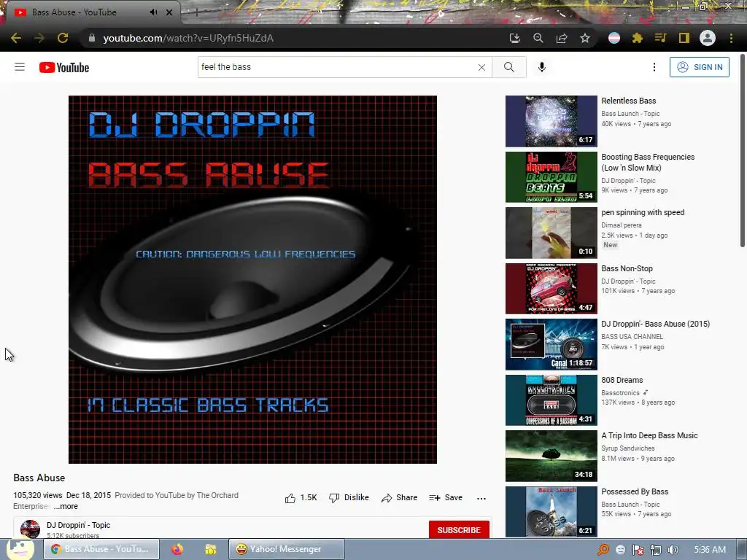The image size is (747, 560).
Task: Open more actions ellipsis under video
Action: [481, 498]
